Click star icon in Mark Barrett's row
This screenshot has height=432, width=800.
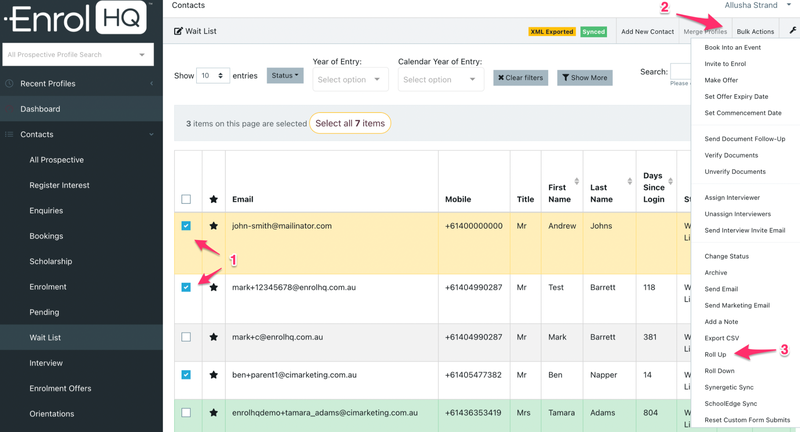pos(214,338)
